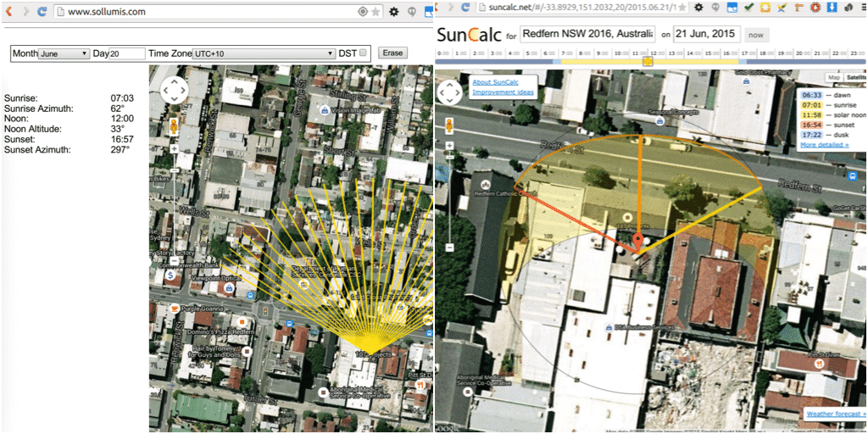
Task: Open the Improvement ideas link
Action: coord(503,92)
